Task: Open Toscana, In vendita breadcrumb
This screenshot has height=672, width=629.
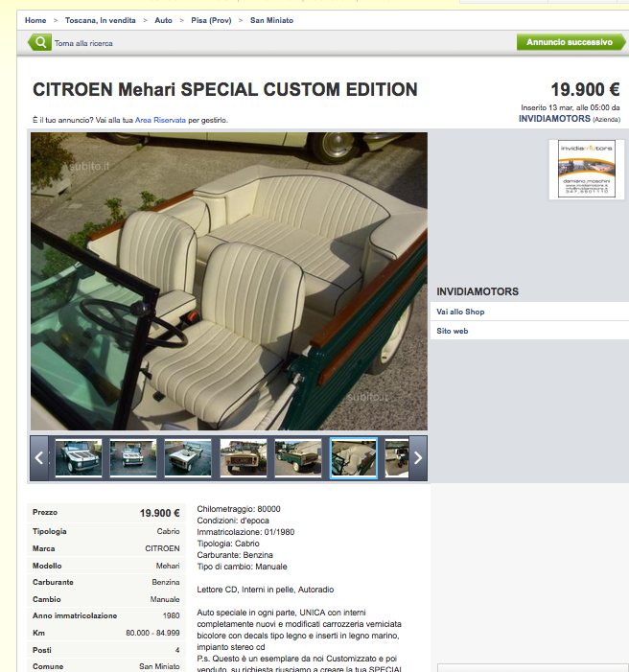Action: pos(101,20)
